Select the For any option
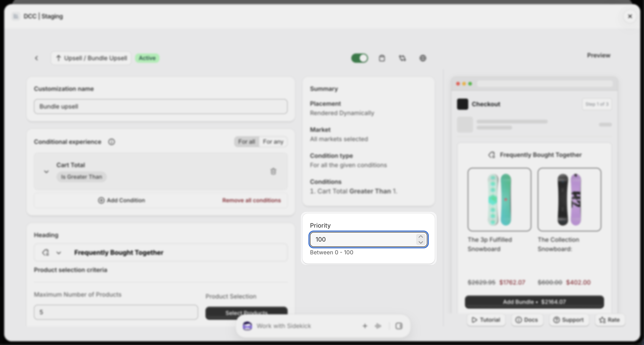 (x=273, y=142)
